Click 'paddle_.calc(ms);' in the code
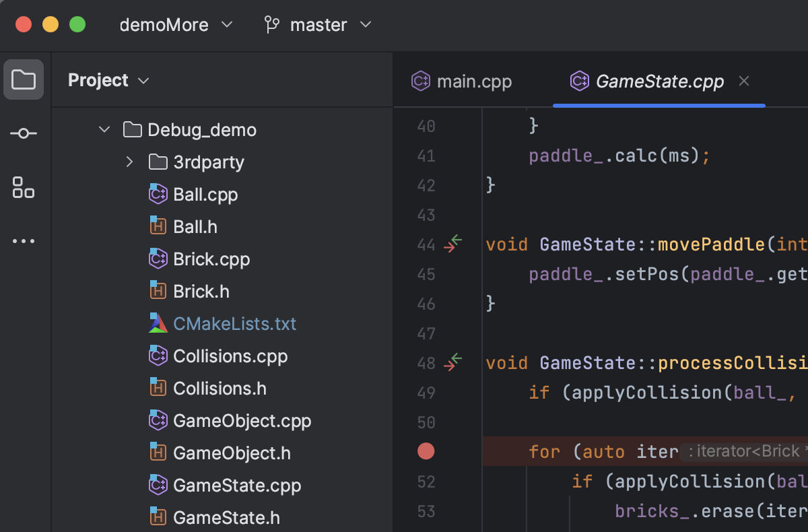808x532 pixels. 619,156
